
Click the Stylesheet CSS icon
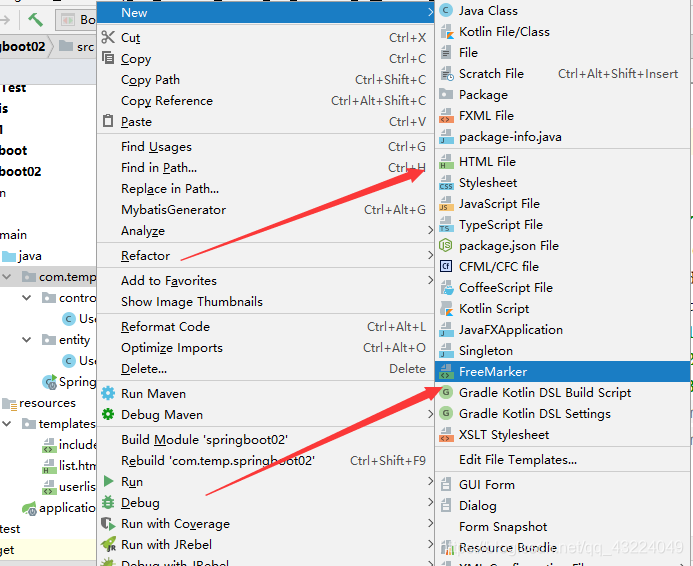pyautogui.click(x=446, y=183)
